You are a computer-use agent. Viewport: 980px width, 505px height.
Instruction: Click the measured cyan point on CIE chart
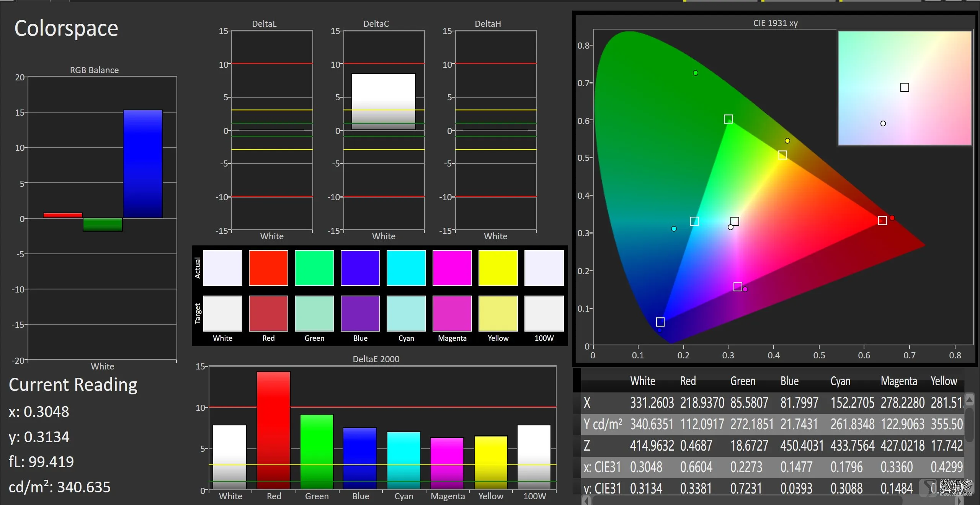click(674, 229)
